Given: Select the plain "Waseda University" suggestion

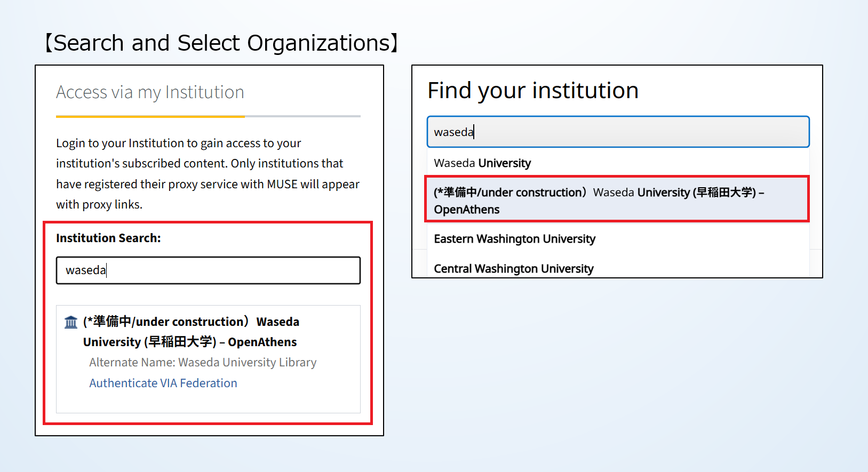Looking at the screenshot, I should click(x=482, y=163).
